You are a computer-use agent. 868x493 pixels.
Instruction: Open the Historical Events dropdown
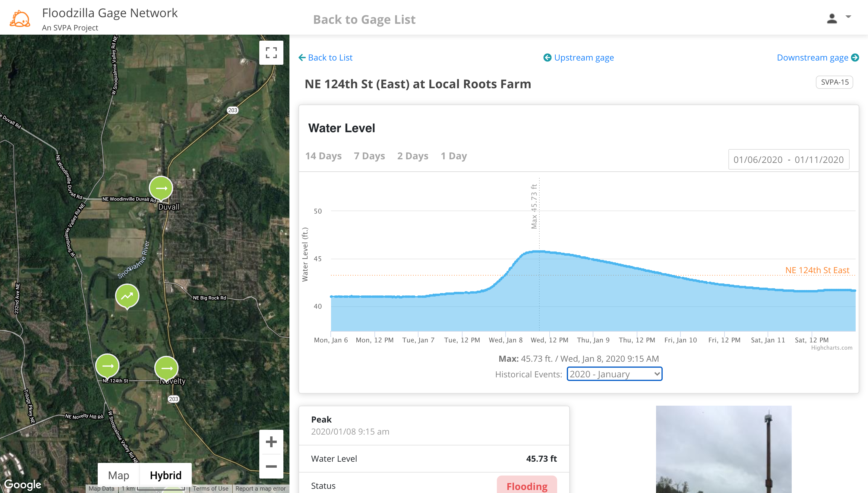(614, 374)
